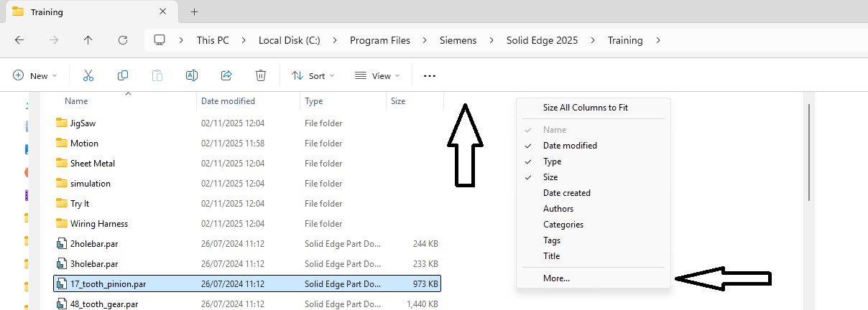Navigate to Siemens in path

(x=458, y=40)
